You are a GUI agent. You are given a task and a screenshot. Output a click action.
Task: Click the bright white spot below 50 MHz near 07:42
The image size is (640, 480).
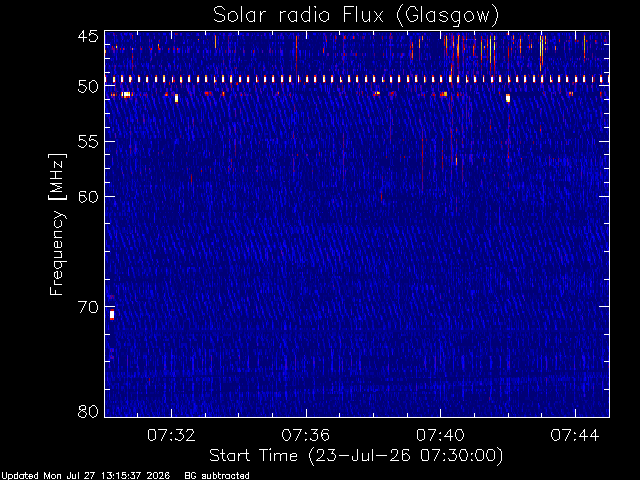coord(508,98)
